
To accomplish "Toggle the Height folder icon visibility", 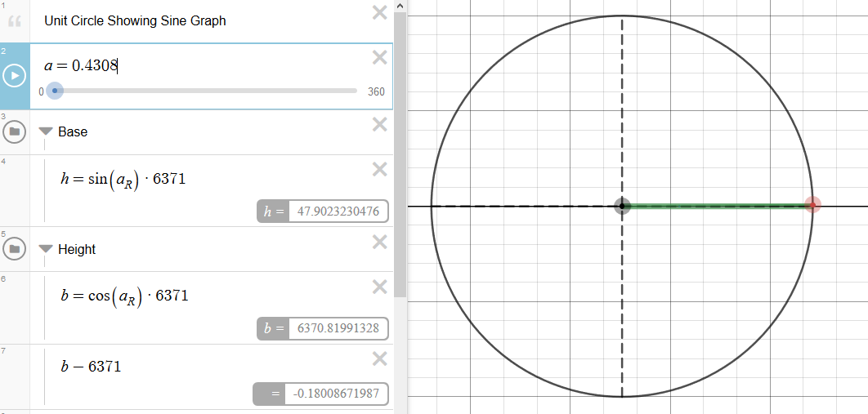I will pos(15,249).
